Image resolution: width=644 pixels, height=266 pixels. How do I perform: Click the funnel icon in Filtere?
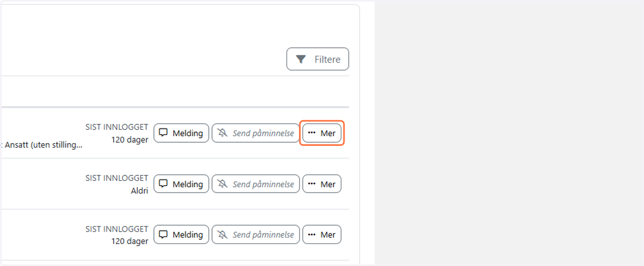(x=301, y=59)
